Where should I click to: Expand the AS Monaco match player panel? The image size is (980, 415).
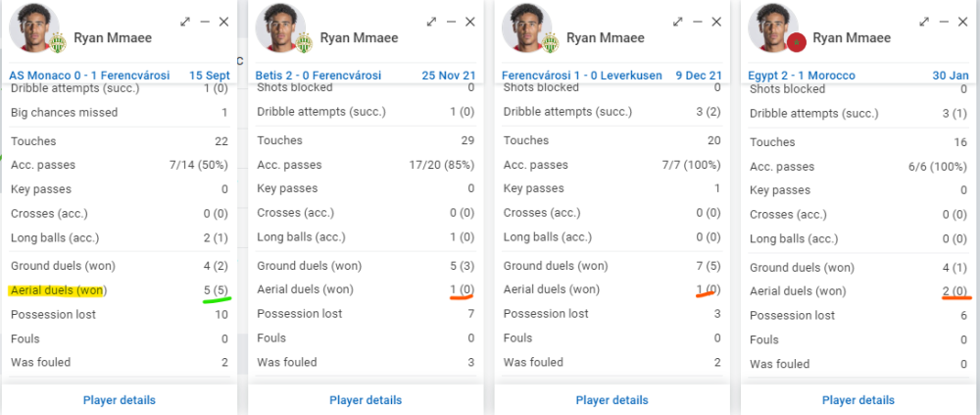(x=185, y=22)
